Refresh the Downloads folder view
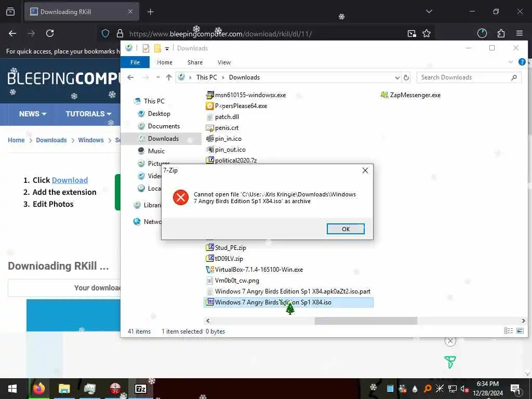This screenshot has height=399, width=532. 406,78
